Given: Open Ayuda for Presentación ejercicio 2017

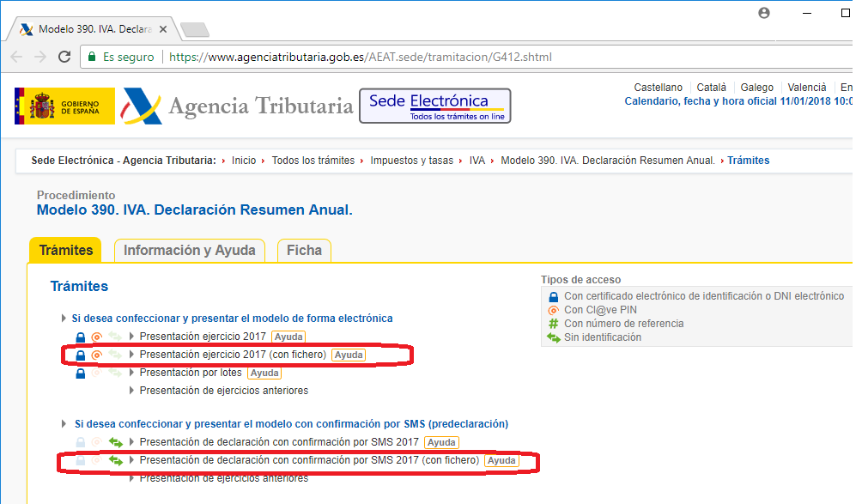Looking at the screenshot, I should 288,337.
